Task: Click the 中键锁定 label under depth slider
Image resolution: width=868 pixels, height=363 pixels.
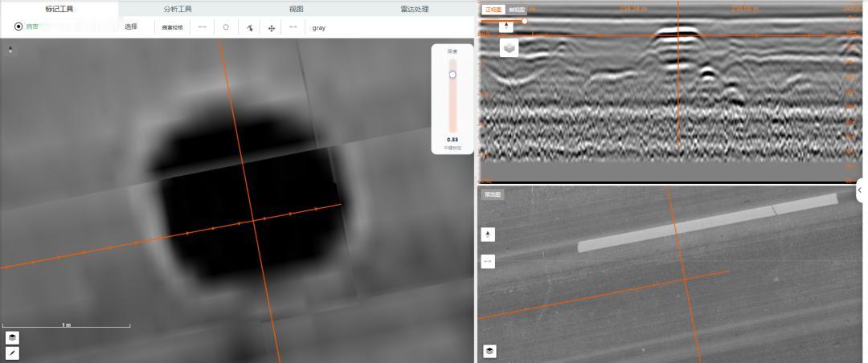Action: tap(452, 148)
